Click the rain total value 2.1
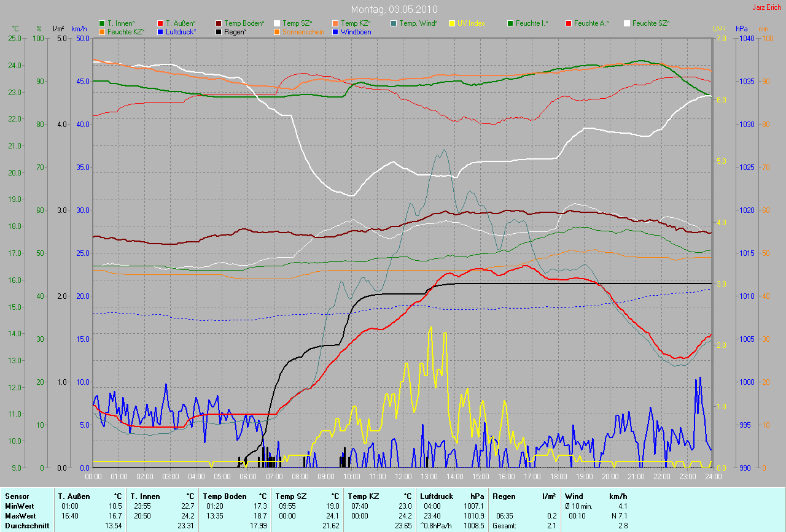Screen dimensions: 786x532 pyautogui.click(x=553, y=526)
